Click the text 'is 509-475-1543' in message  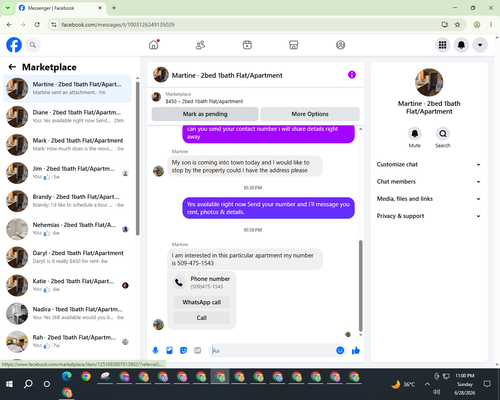(192, 263)
